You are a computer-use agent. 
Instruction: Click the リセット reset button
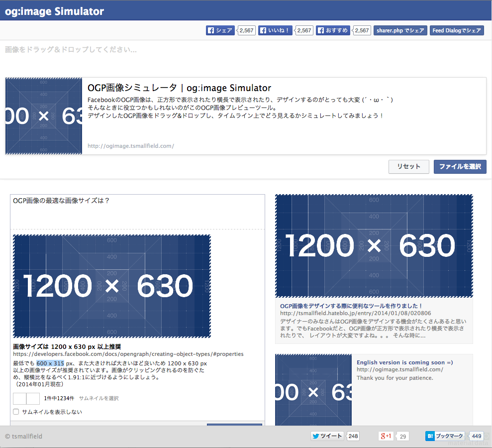[x=408, y=167]
